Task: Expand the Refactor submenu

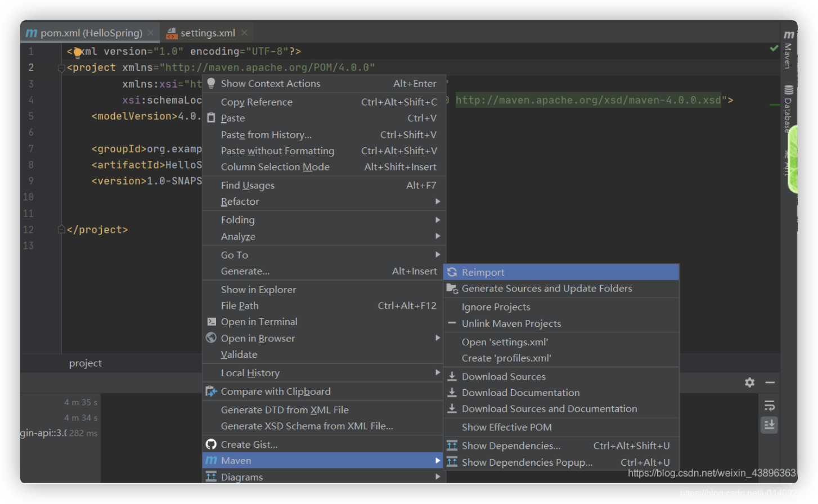Action: [x=324, y=201]
